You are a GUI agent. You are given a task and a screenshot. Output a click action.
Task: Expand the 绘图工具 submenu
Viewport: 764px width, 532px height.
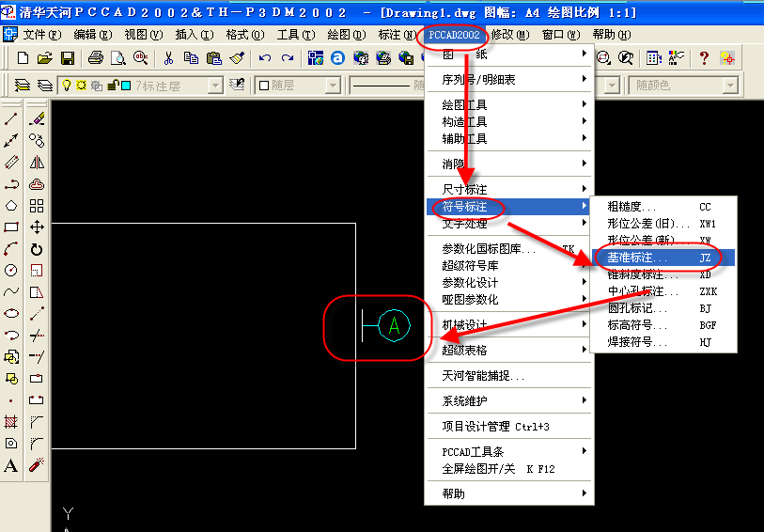509,104
